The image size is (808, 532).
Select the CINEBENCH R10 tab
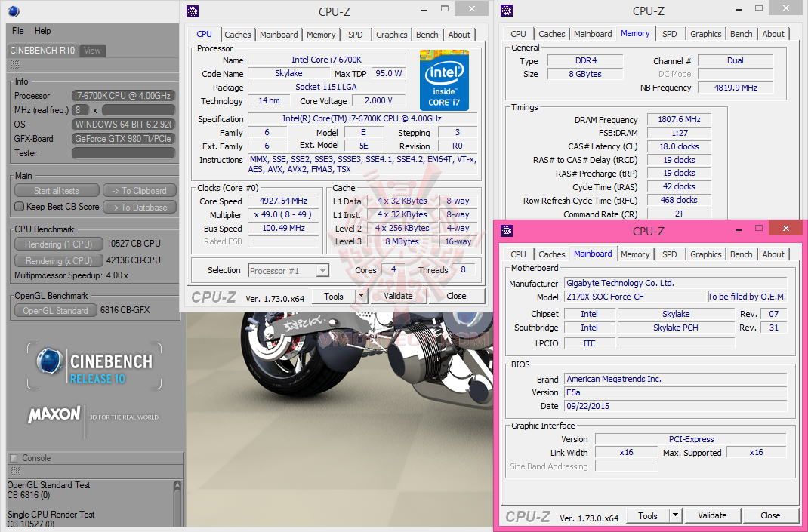tap(42, 50)
